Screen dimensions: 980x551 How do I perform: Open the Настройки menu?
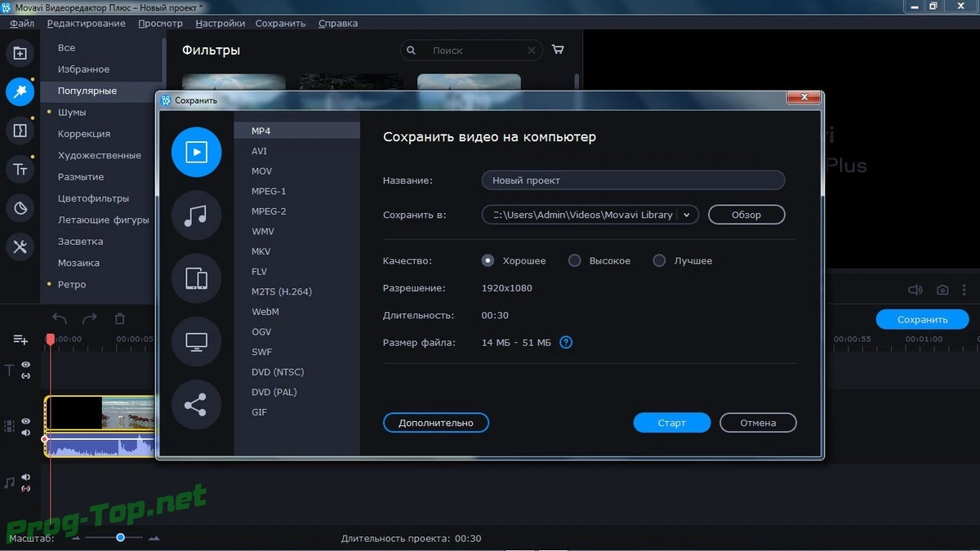[x=220, y=23]
